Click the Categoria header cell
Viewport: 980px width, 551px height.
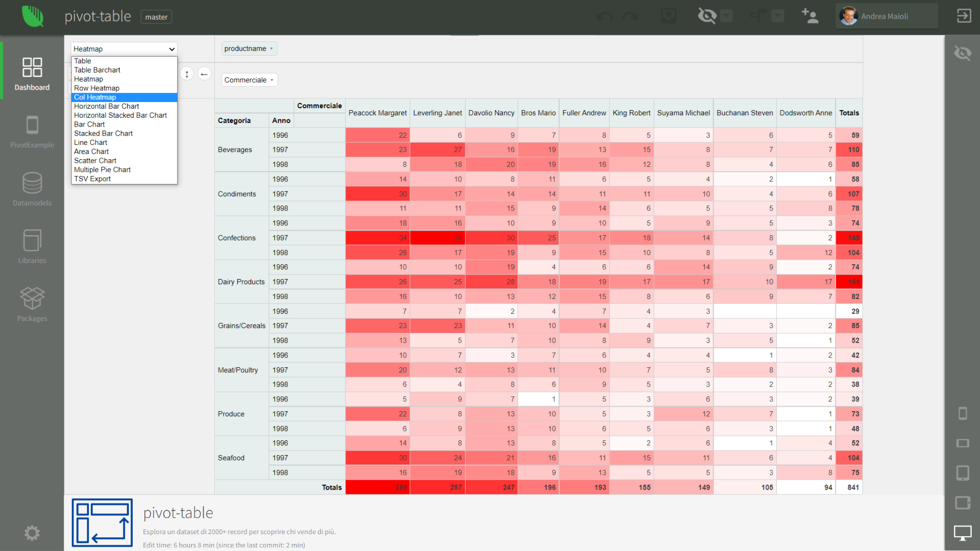(x=241, y=120)
